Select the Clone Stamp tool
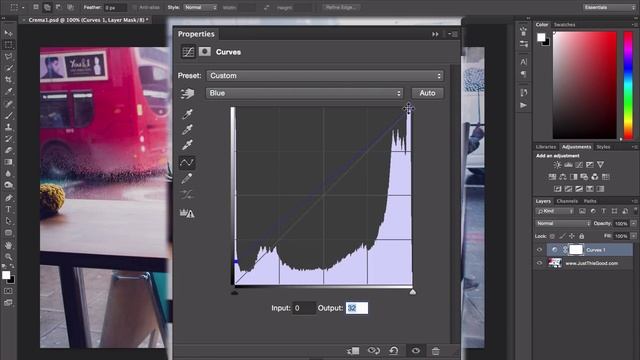The height and width of the screenshot is (360, 640). (x=9, y=127)
